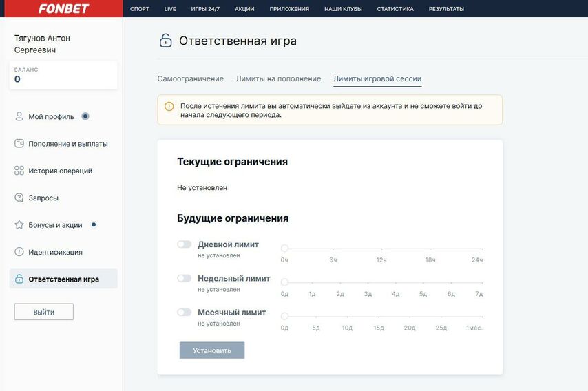Screen dimensions: 588x391
Task: Click the Не установлен status text
Action: [x=202, y=187]
